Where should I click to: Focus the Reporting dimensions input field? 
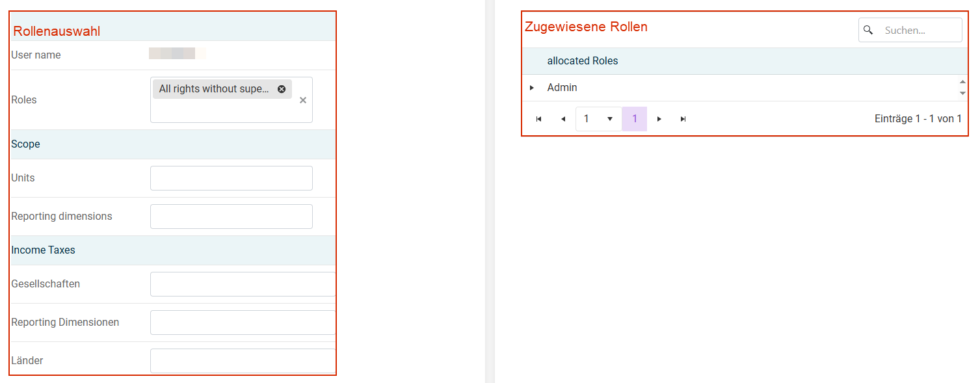click(232, 217)
